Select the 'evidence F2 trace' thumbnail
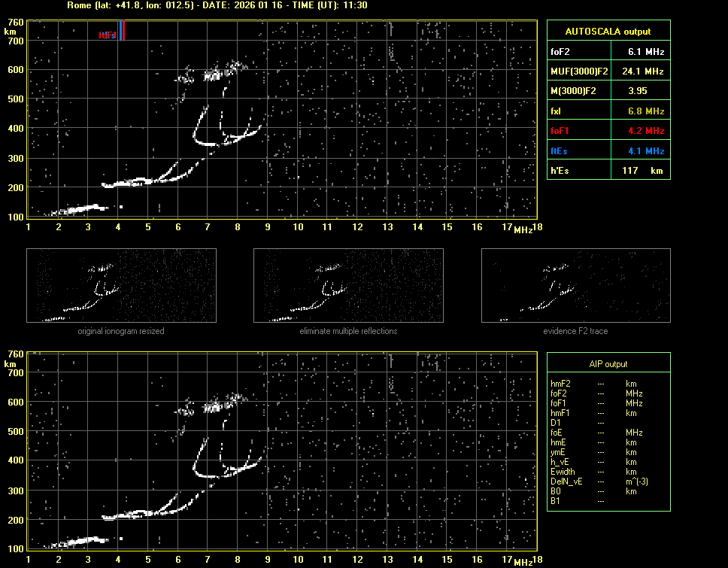The height and width of the screenshot is (568, 728). [x=575, y=286]
